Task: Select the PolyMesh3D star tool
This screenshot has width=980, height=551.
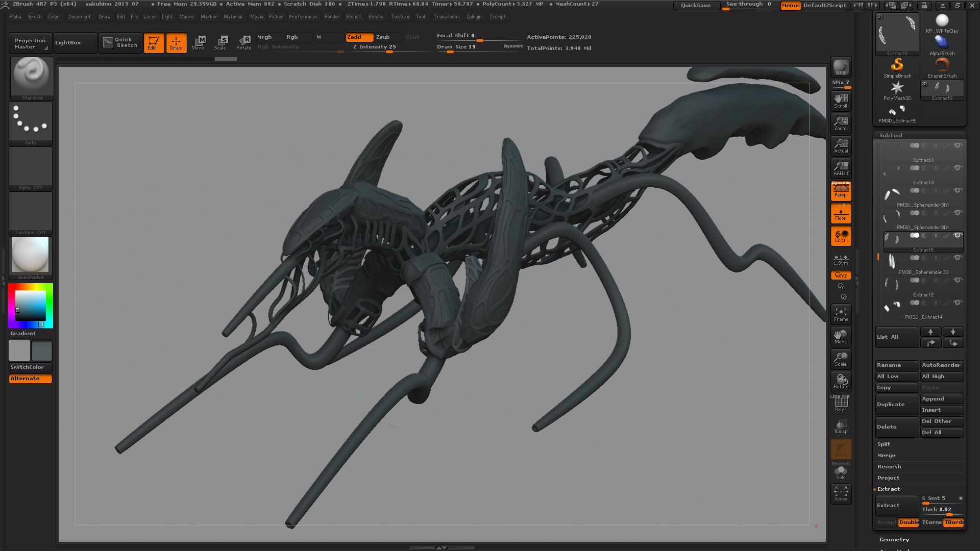Action: point(897,90)
